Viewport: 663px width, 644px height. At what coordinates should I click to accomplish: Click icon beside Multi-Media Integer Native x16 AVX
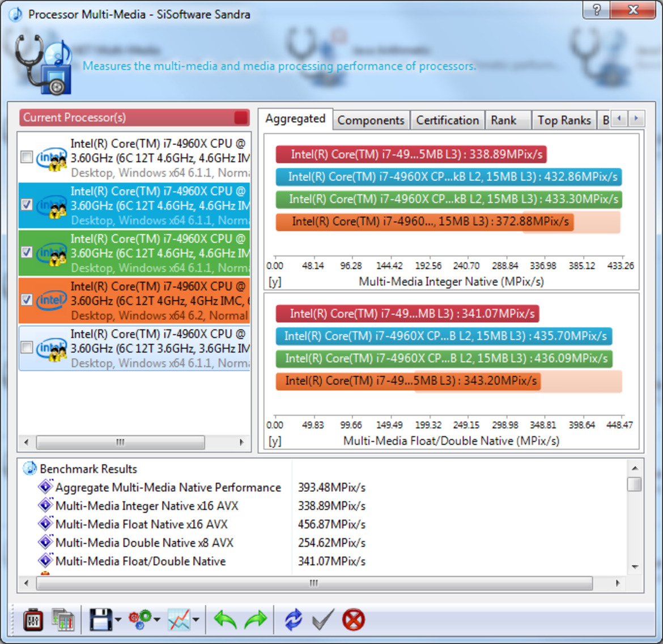(x=45, y=505)
